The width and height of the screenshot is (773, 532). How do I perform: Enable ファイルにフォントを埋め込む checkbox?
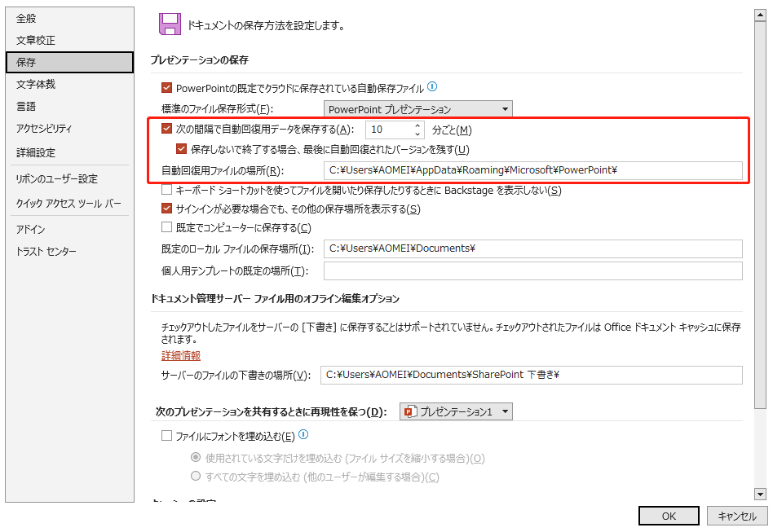click(166, 435)
